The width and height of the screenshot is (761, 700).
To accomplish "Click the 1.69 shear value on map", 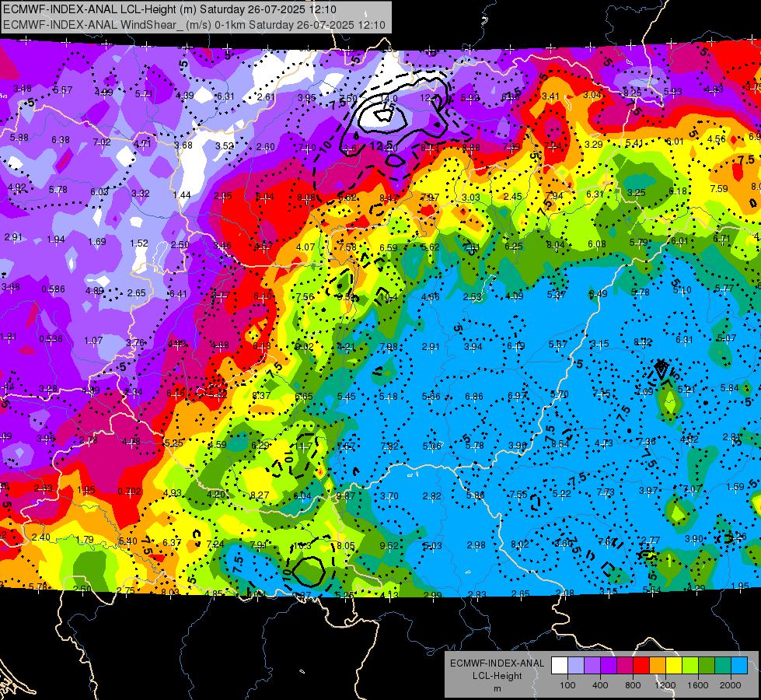I will [97, 241].
